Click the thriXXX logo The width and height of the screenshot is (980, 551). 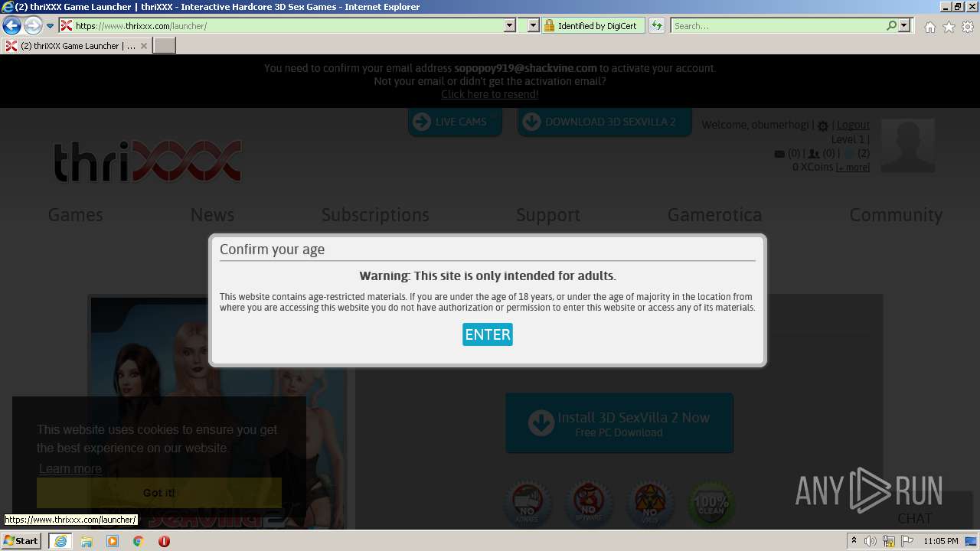[149, 161]
